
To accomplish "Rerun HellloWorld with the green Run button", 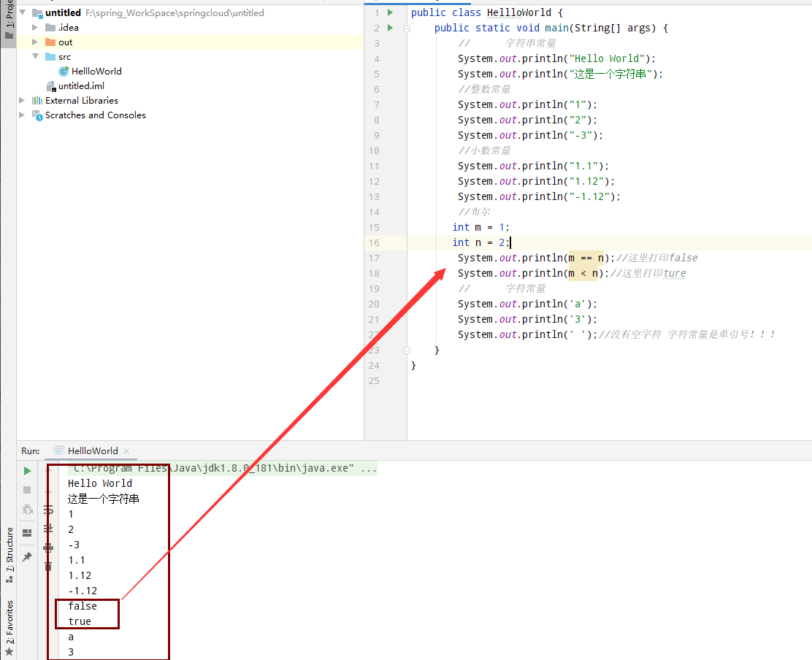I will point(27,471).
